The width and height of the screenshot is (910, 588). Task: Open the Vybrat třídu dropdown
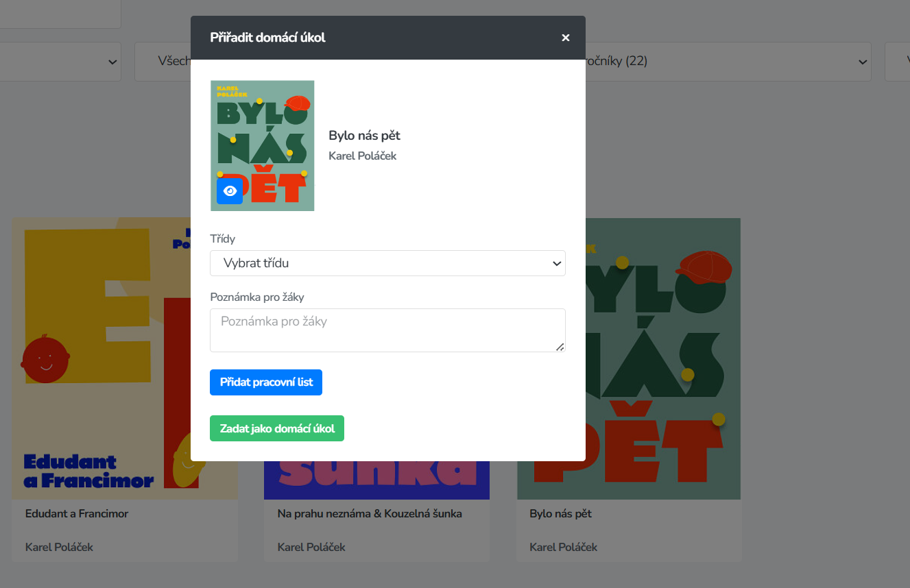tap(387, 263)
